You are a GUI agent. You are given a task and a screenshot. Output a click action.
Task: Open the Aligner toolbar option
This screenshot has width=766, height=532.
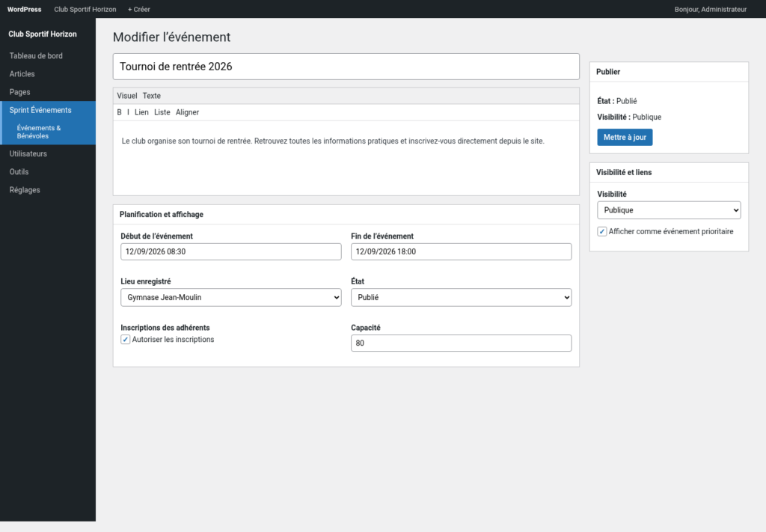pyautogui.click(x=188, y=112)
